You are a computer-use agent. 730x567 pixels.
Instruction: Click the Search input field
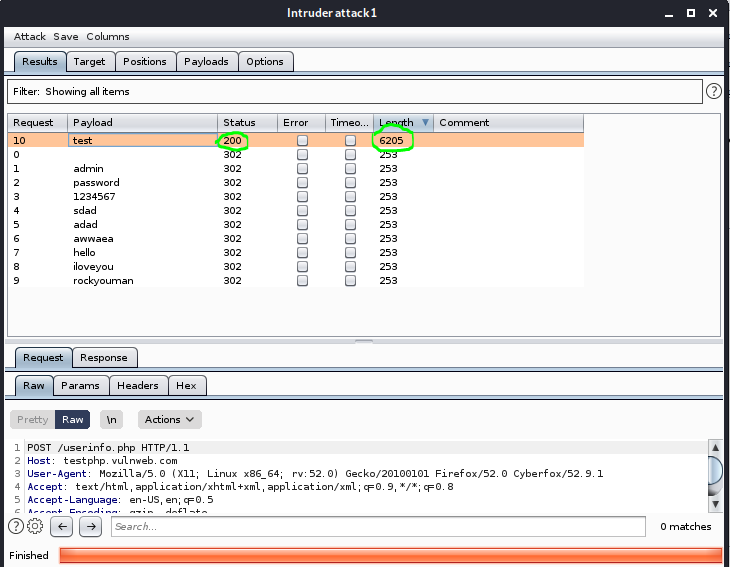pyautogui.click(x=378, y=526)
